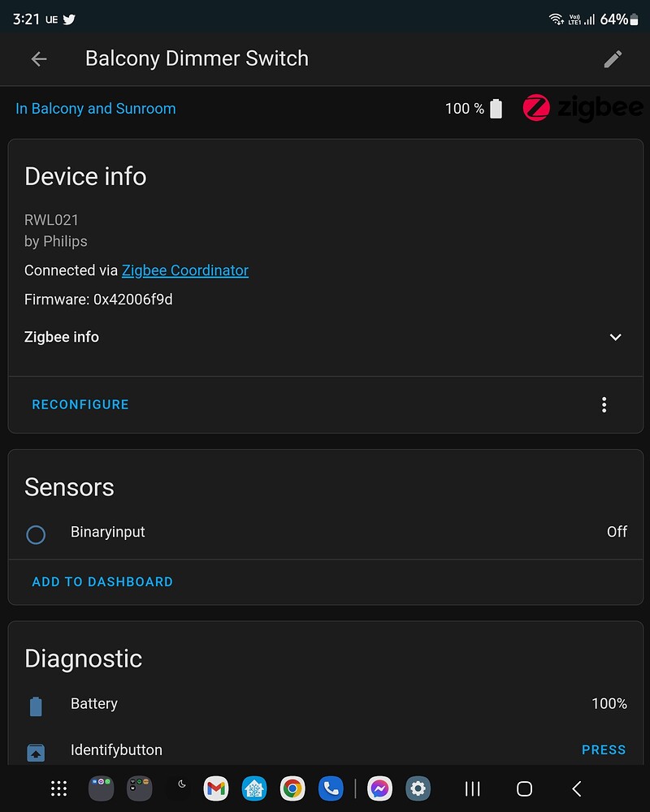
Task: Click the Identifybutton icon in Diagnostic
Action: (x=35, y=751)
